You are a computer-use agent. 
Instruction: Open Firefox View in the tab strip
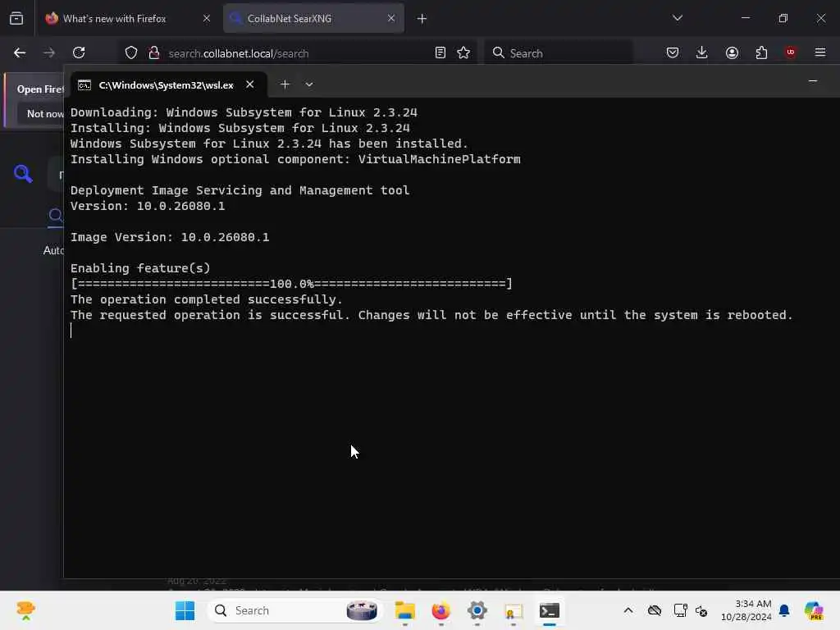click(x=16, y=18)
